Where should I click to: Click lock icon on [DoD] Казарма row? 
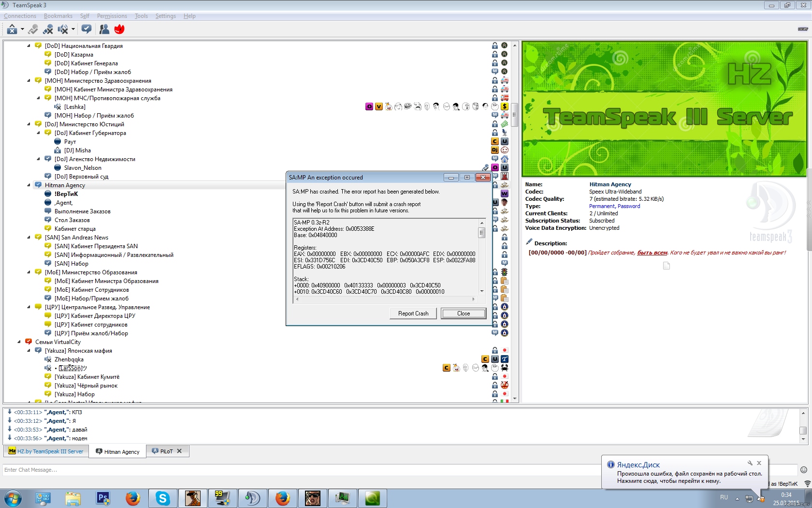(x=495, y=54)
